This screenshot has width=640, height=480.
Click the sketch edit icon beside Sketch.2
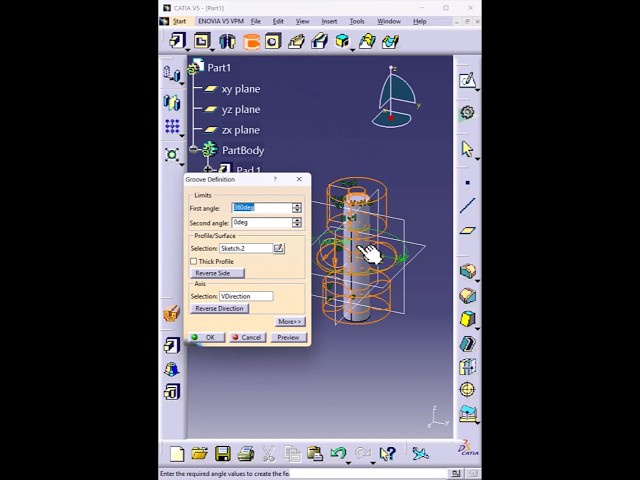pyautogui.click(x=279, y=248)
